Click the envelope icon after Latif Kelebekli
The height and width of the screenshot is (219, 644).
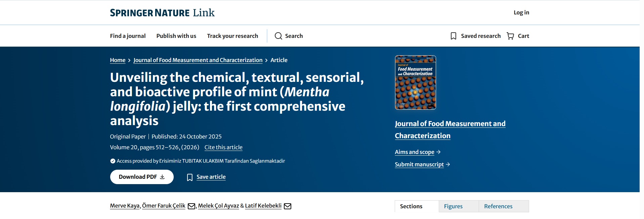[x=288, y=206]
